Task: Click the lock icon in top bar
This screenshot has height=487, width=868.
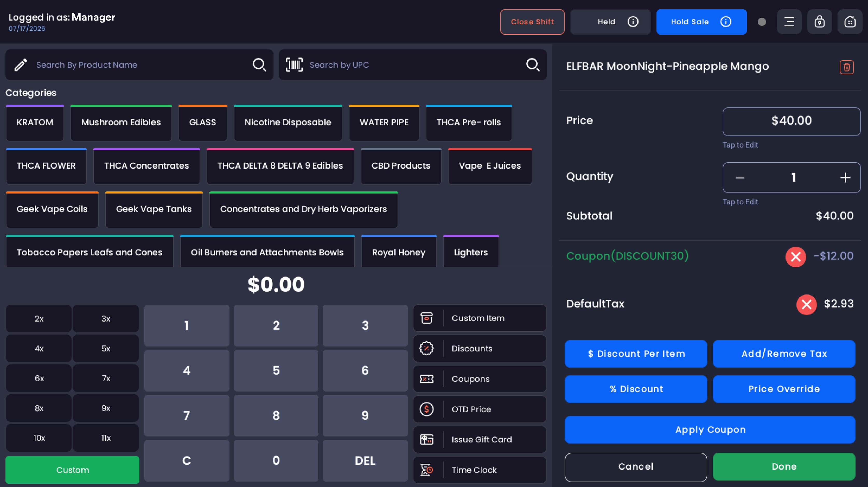Action: 820,22
